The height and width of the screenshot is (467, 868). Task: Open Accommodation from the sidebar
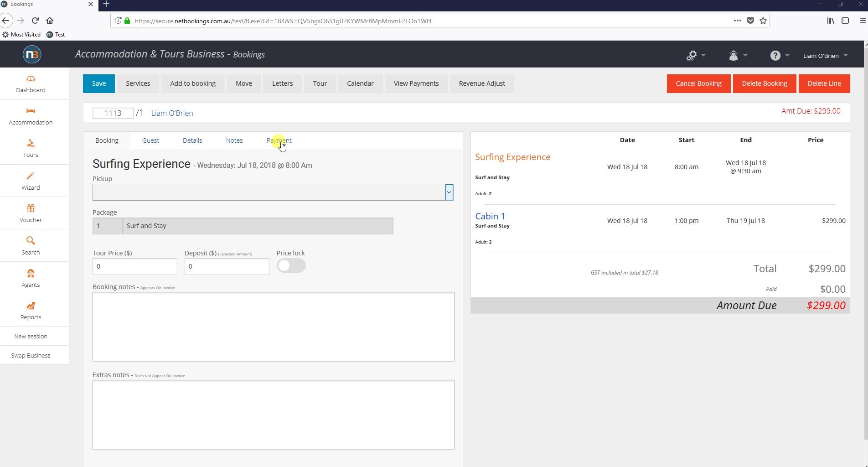click(31, 116)
